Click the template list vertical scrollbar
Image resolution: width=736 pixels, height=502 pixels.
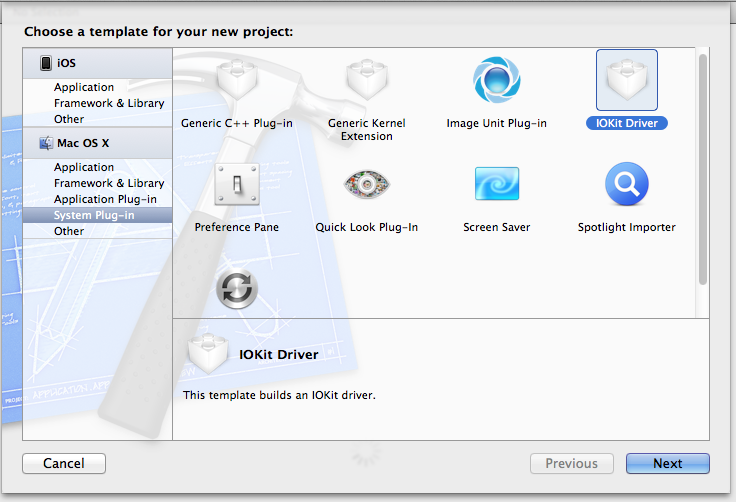pyautogui.click(x=702, y=170)
